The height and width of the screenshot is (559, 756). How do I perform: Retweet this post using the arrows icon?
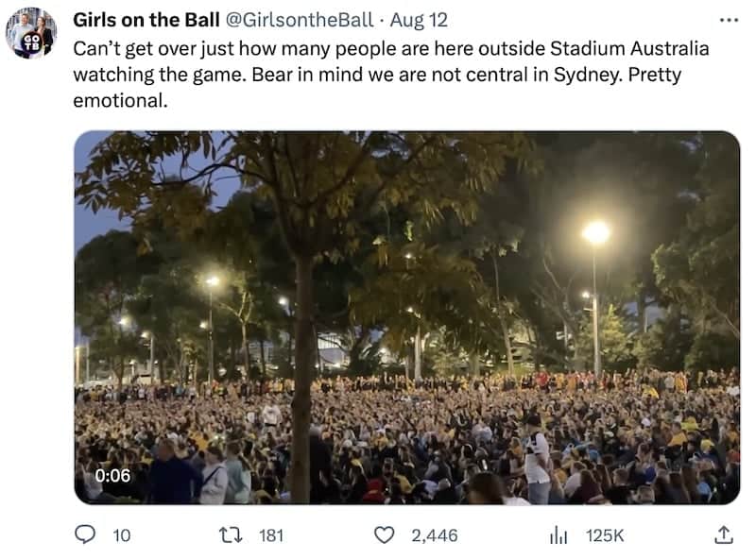(229, 535)
